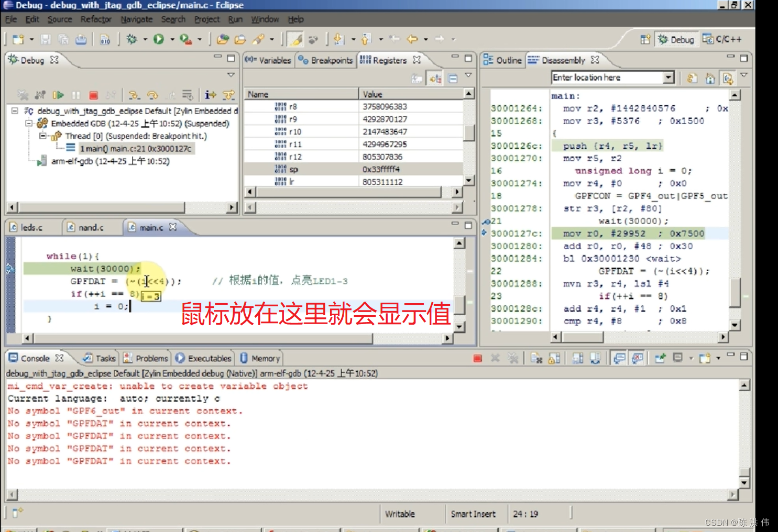Open the Navigate menu
778x532 pixels.
[x=136, y=19]
